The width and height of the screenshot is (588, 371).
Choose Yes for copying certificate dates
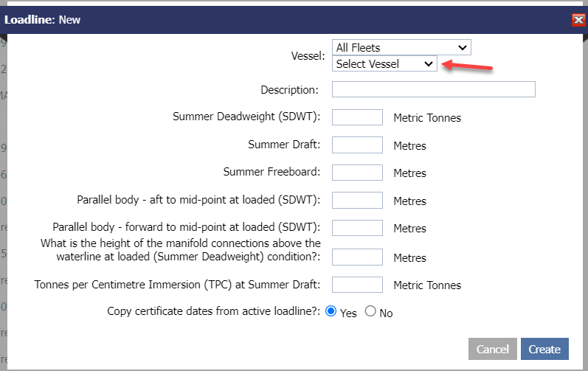(x=331, y=312)
